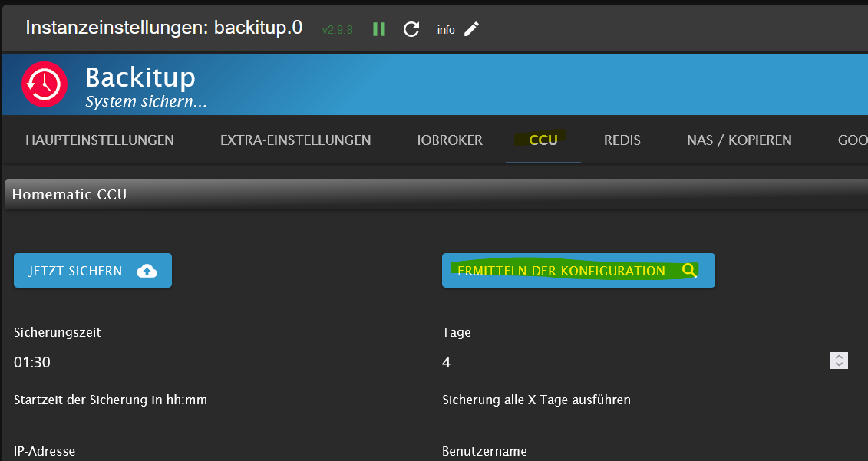Click the Ermitteln der Konfiguration button

pyautogui.click(x=579, y=271)
